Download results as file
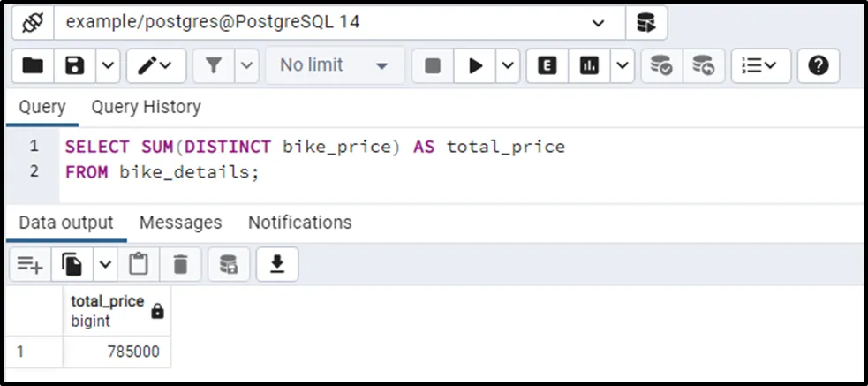 pyautogui.click(x=277, y=263)
